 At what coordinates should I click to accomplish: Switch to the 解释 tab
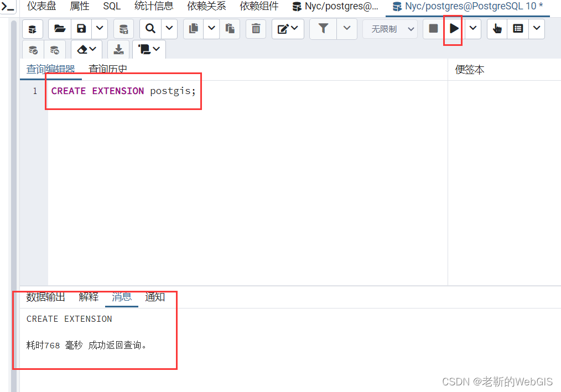89,297
